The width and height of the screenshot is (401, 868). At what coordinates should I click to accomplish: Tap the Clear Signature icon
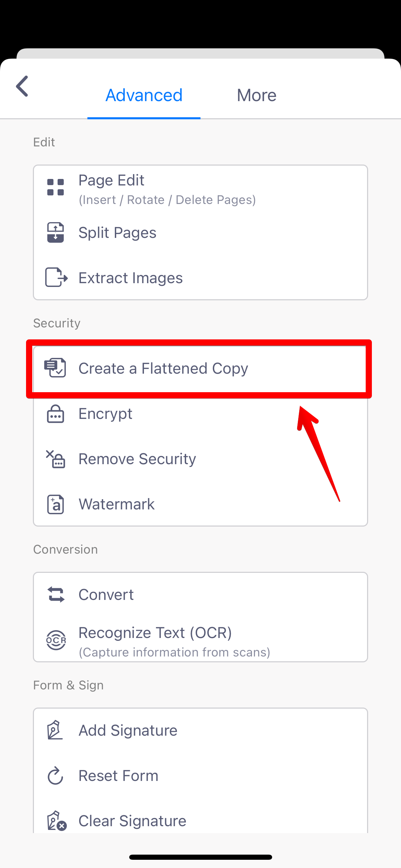click(x=57, y=821)
